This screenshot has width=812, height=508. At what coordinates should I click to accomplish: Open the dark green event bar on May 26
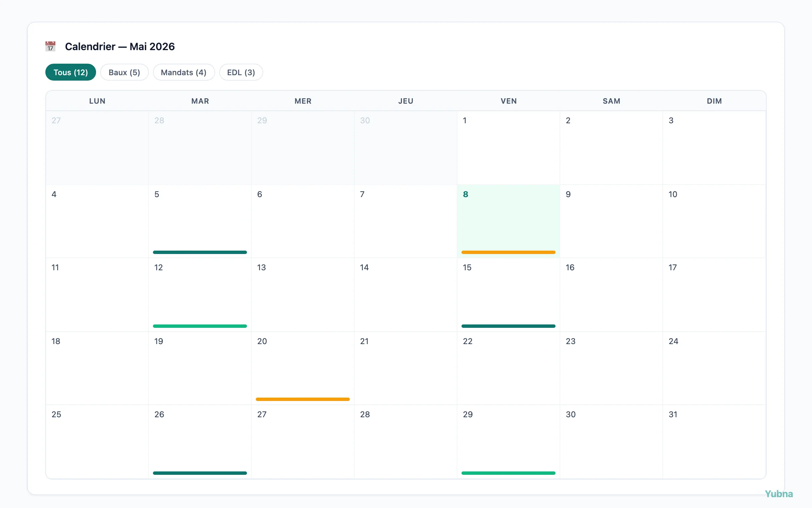coord(200,473)
